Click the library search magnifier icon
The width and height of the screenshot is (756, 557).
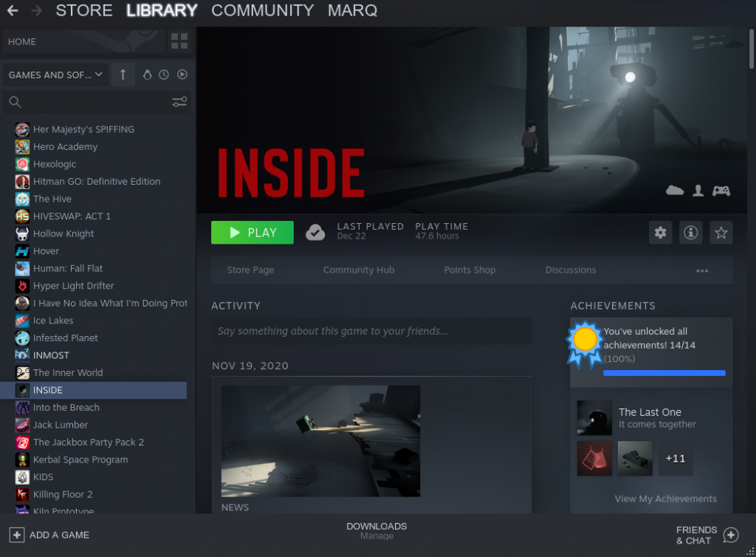pos(15,102)
